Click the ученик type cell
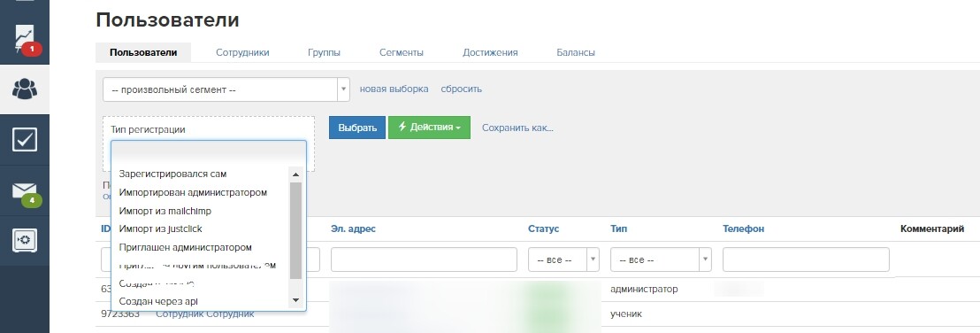The image size is (980, 333). 626,314
